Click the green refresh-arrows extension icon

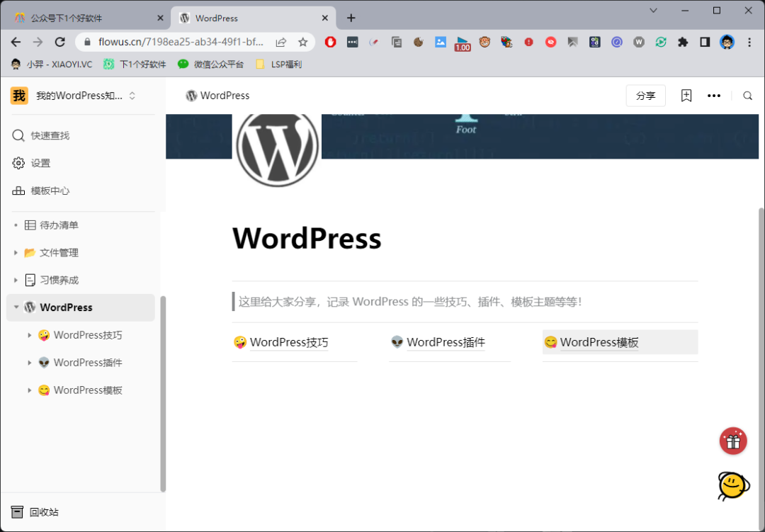[x=661, y=42]
